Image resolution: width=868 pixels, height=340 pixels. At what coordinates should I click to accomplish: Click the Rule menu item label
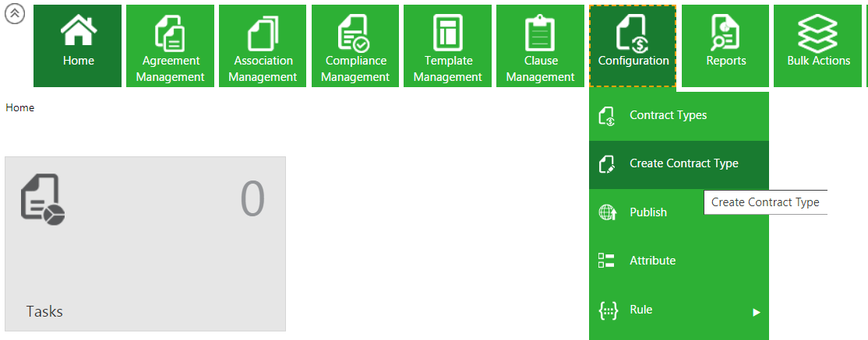click(640, 310)
